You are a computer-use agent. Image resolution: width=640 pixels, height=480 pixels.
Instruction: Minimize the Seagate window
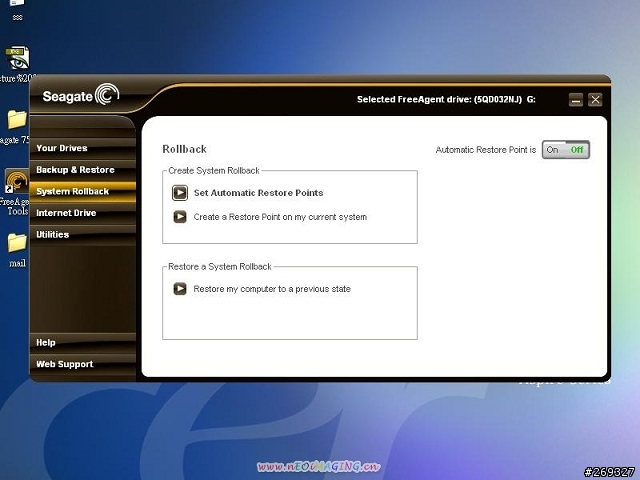(576, 100)
